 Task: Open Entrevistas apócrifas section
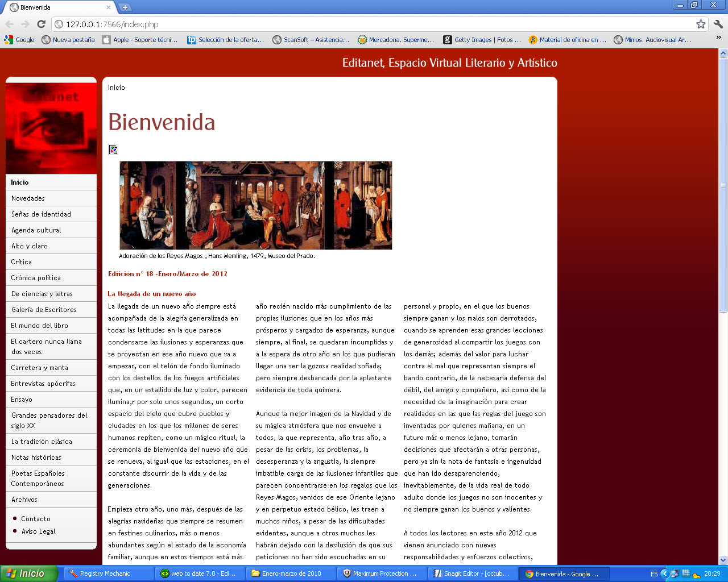(x=51, y=384)
